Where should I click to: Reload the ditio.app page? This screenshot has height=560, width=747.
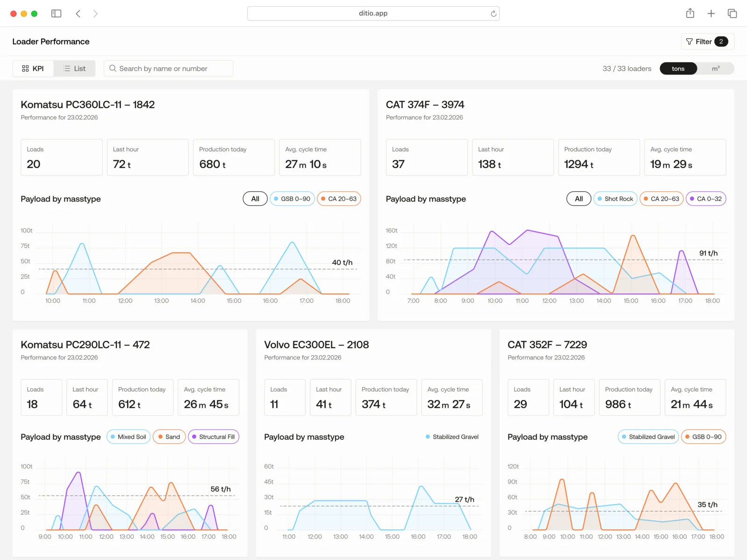pos(493,13)
